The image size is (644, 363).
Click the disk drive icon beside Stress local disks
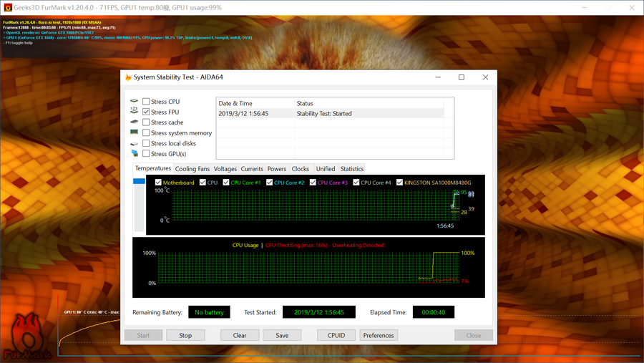(134, 143)
